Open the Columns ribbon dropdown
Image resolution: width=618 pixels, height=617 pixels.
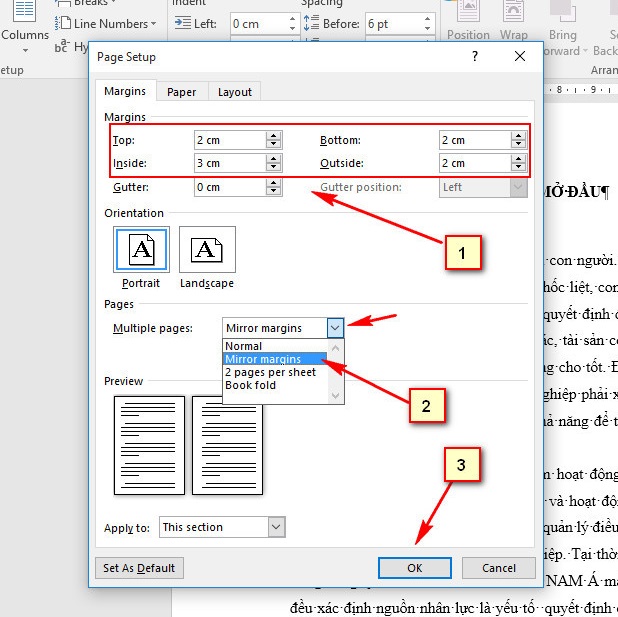(x=24, y=35)
